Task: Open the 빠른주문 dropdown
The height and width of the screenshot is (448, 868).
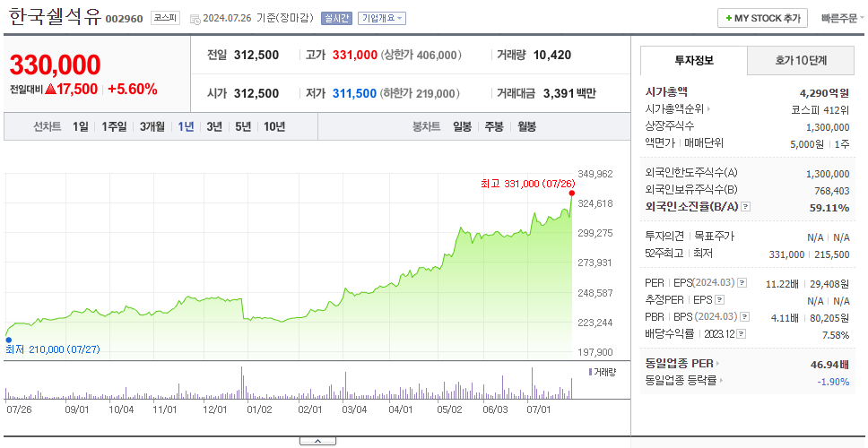Action: (x=843, y=18)
